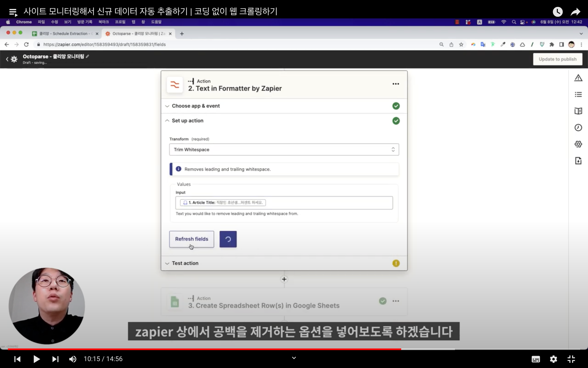Click the Share arrow icon
Image resolution: width=588 pixels, height=368 pixels.
pyautogui.click(x=575, y=12)
